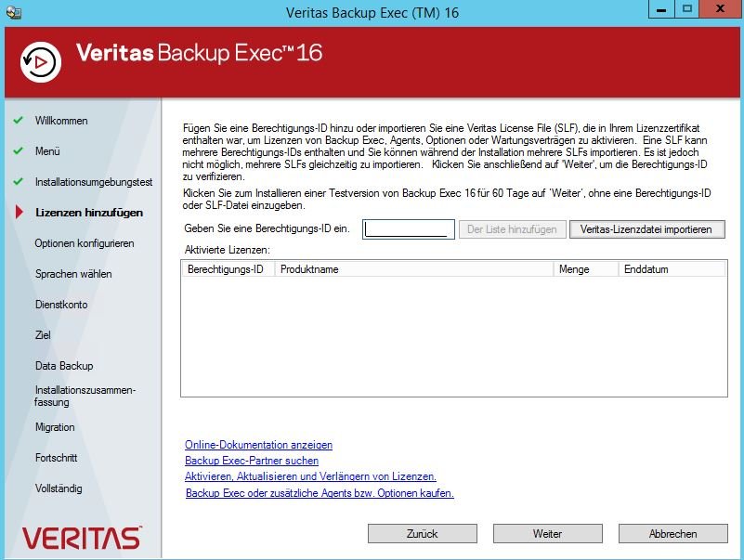The image size is (744, 560).
Task: Select 'Optionen konfigurieren' step in sidebar
Action: (85, 243)
